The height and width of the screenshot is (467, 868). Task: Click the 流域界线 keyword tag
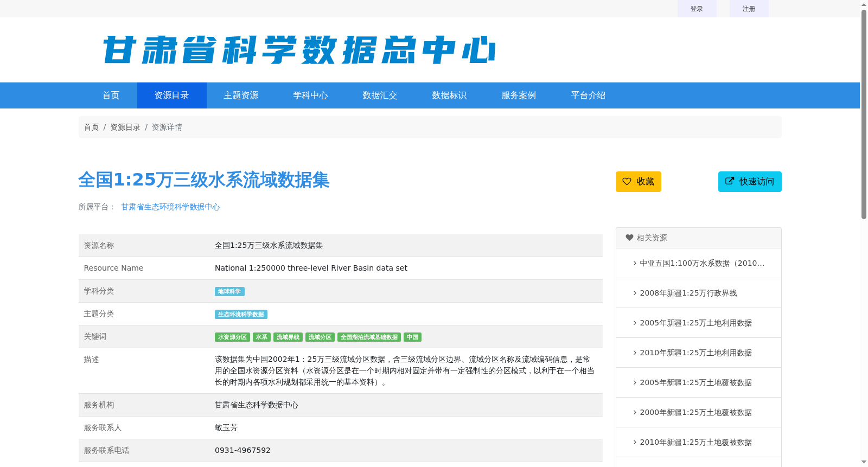288,337
